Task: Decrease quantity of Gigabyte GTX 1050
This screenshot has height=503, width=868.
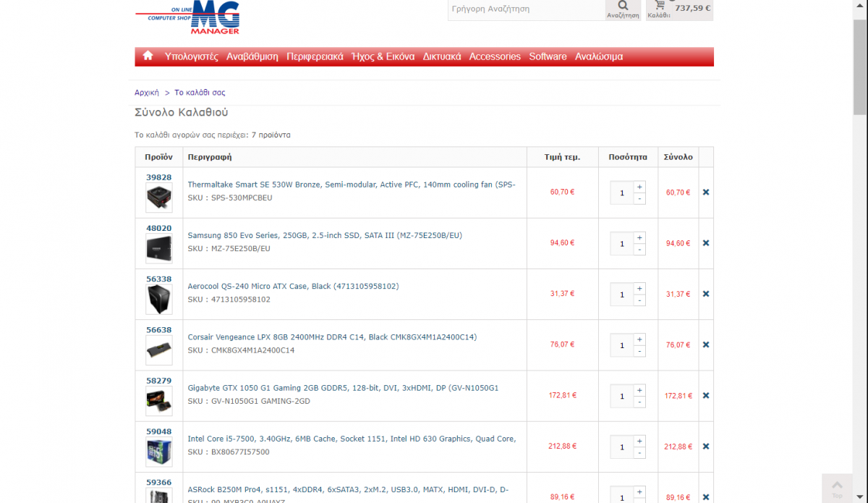Action: click(x=639, y=401)
